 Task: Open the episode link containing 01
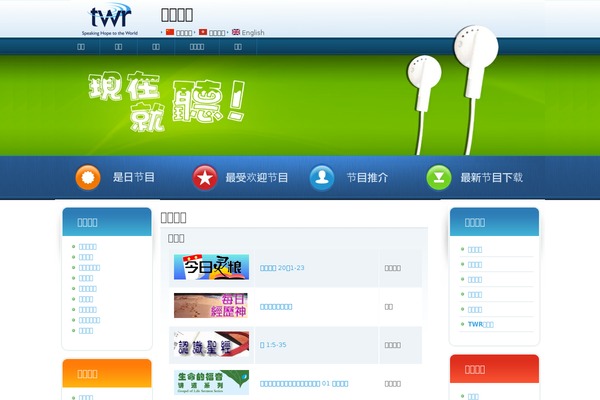[304, 384]
